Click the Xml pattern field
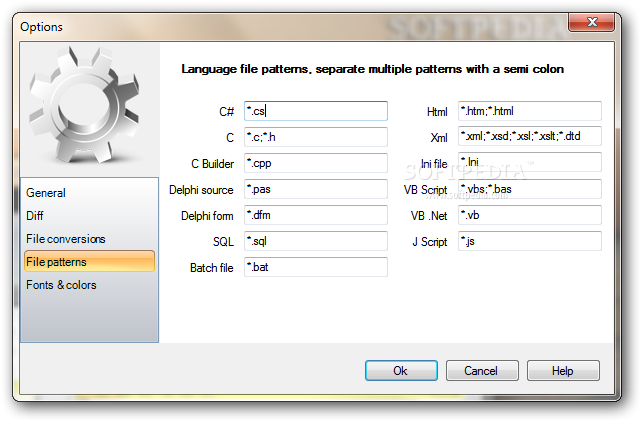This screenshot has height=422, width=642. [x=530, y=136]
